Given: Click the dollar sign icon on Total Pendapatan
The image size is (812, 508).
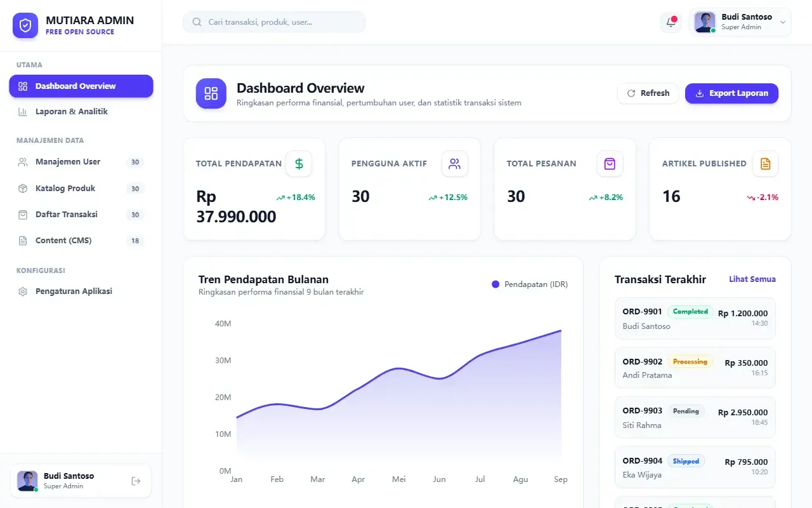Looking at the screenshot, I should coord(299,164).
